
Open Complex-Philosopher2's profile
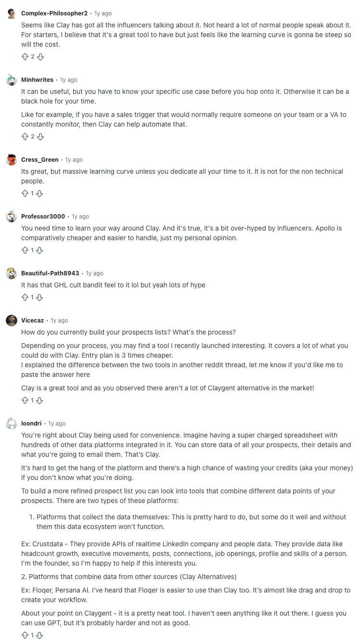pos(54,13)
